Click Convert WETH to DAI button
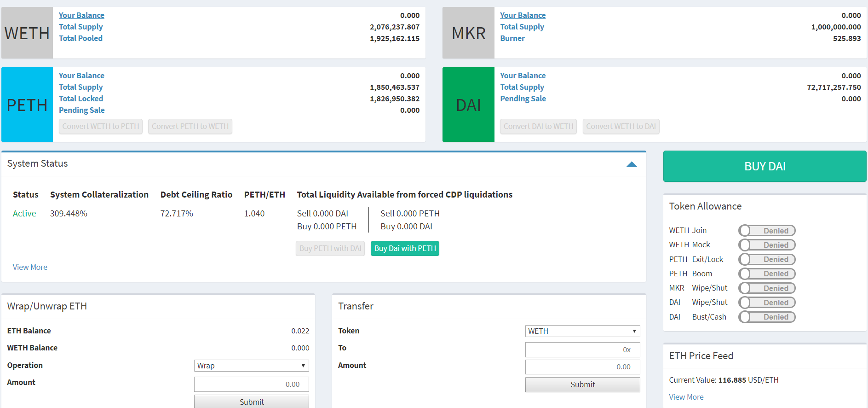The image size is (868, 408). click(621, 126)
